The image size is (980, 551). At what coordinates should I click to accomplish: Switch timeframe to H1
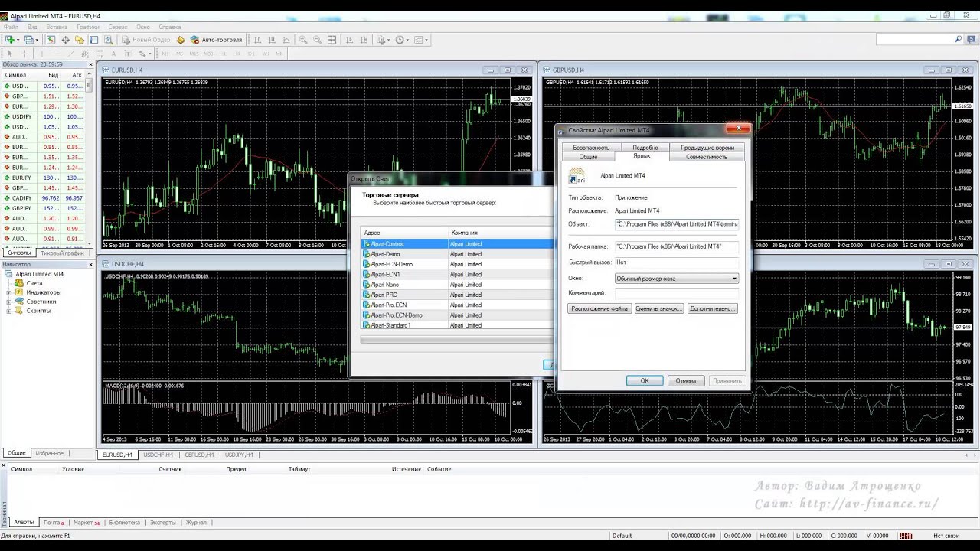[x=223, y=54]
